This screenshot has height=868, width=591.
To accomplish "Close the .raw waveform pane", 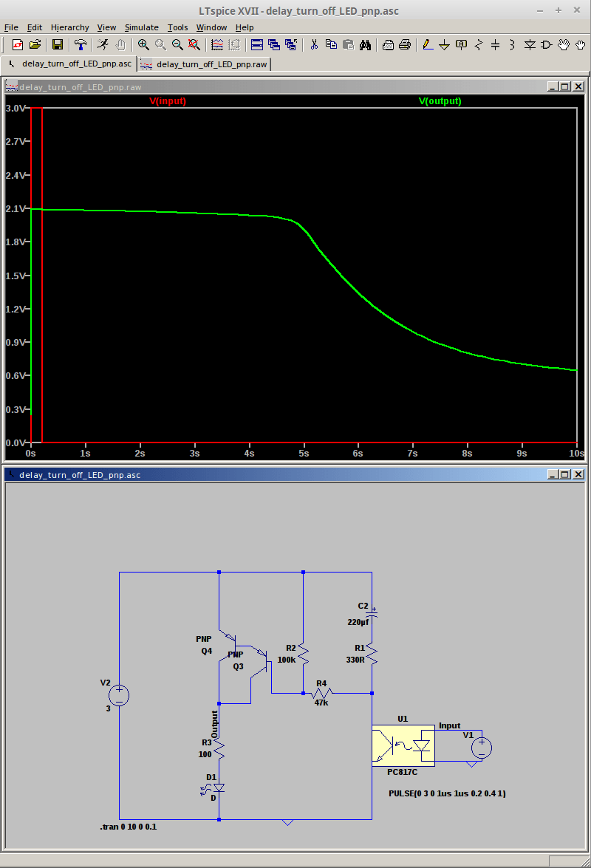I will click(578, 86).
